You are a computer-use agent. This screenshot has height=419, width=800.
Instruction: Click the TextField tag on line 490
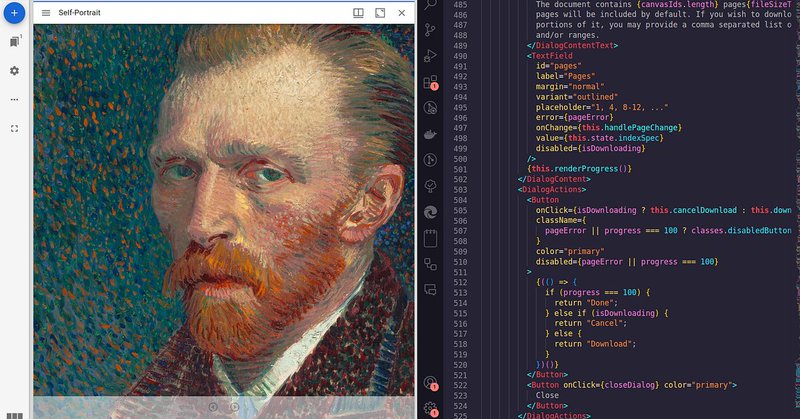pos(550,56)
